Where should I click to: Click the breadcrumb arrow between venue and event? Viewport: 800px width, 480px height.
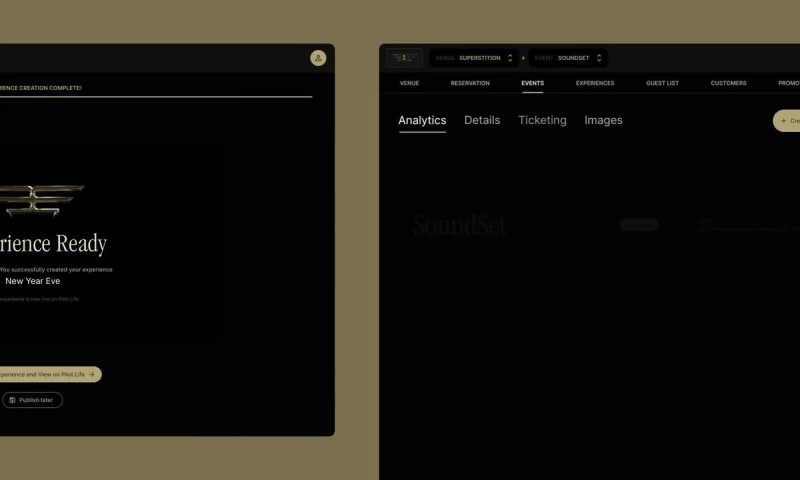(x=523, y=58)
